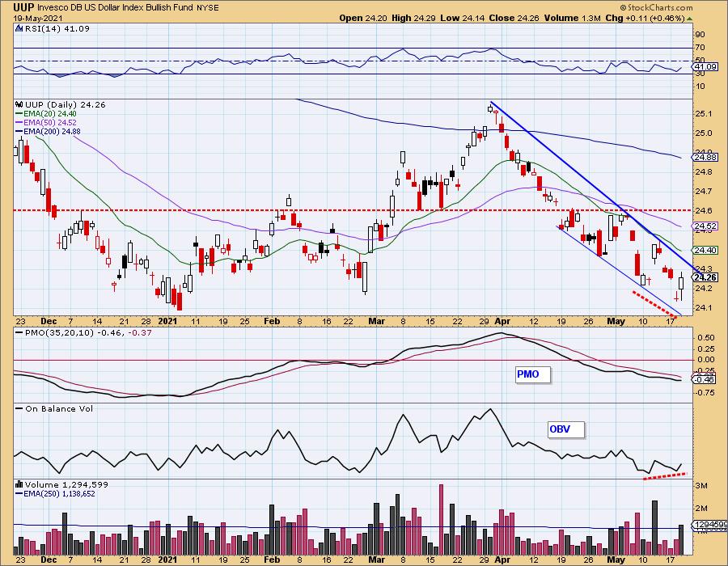Click the Volume 1.3M header value
Screen dimensions: 728x566
(572, 18)
